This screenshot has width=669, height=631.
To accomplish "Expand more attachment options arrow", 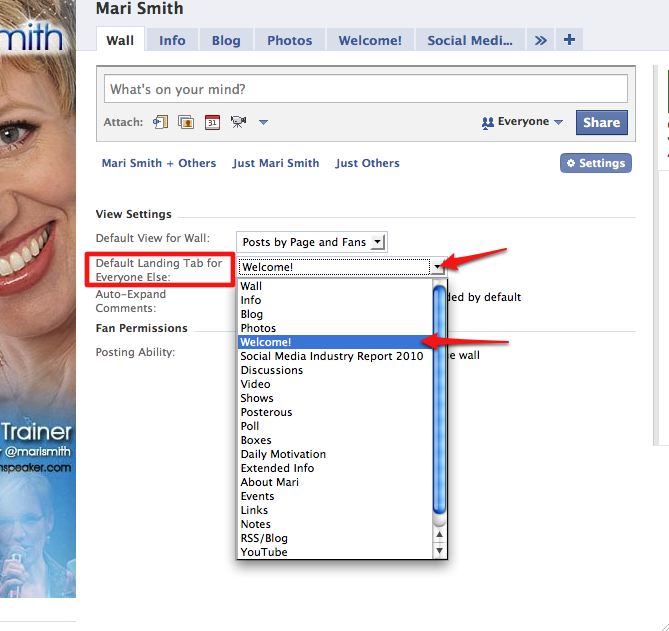I will click(263, 122).
